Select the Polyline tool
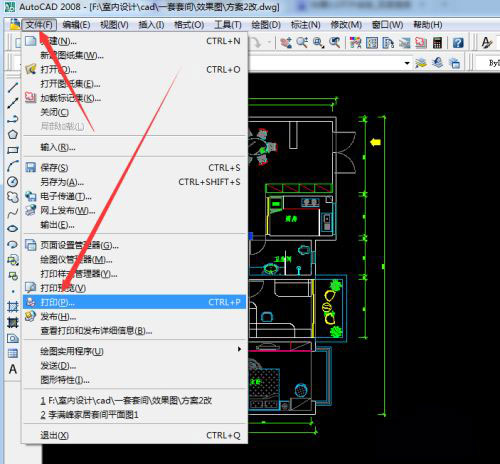The image size is (500, 464). pyautogui.click(x=13, y=119)
